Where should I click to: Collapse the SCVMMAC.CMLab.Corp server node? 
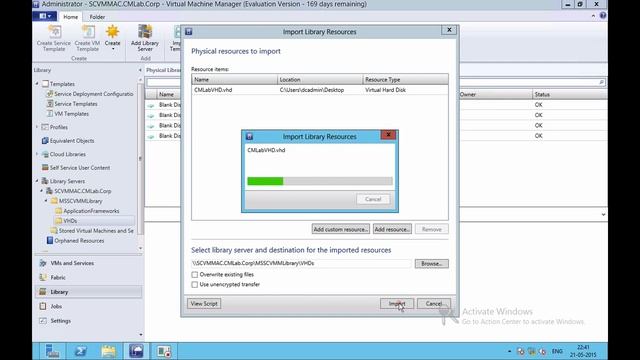42,191
